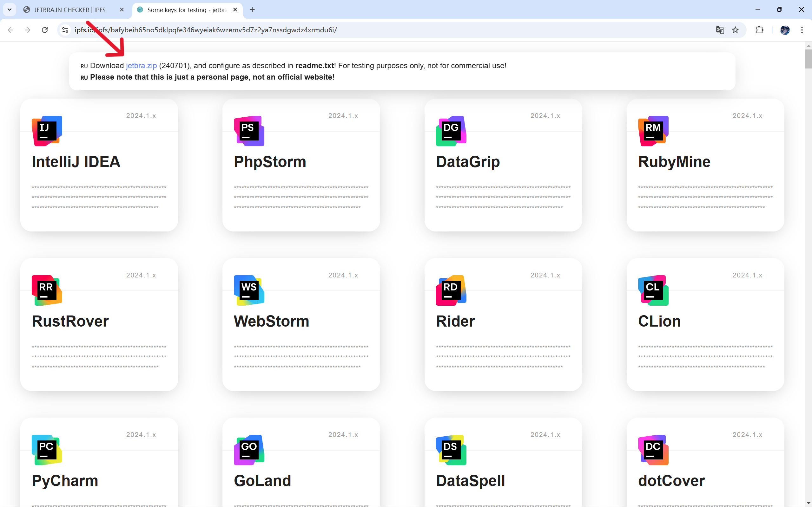The width and height of the screenshot is (812, 507).
Task: Click the DataGrip masked license key
Action: (x=503, y=197)
